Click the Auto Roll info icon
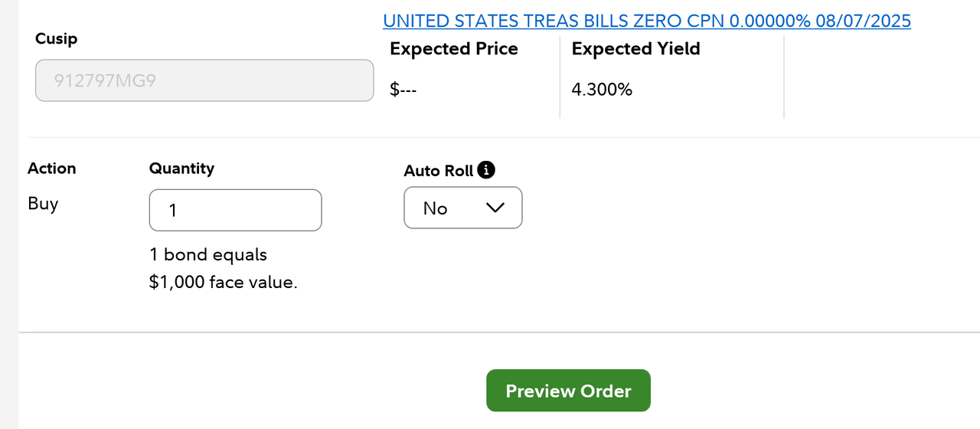Screen dimensions: 980x429 486,170
